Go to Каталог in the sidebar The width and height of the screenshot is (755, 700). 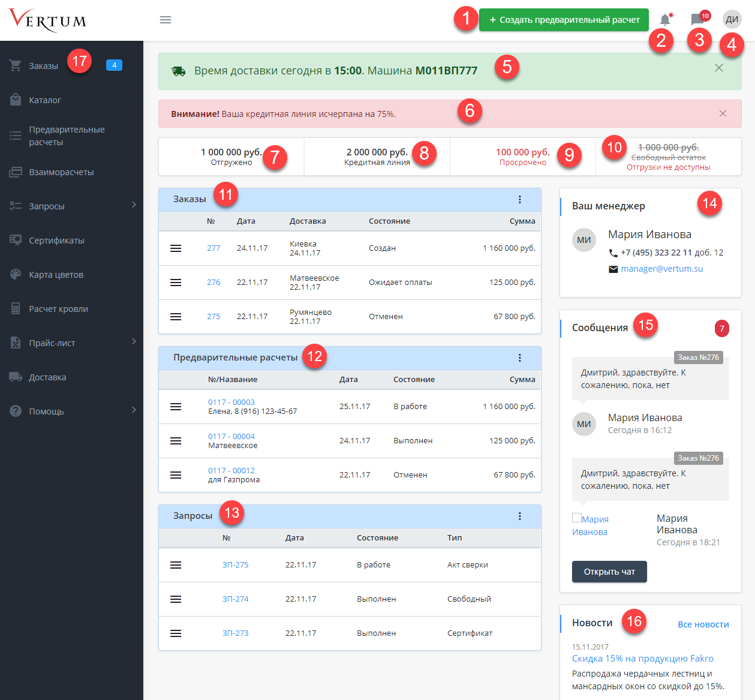tap(45, 100)
